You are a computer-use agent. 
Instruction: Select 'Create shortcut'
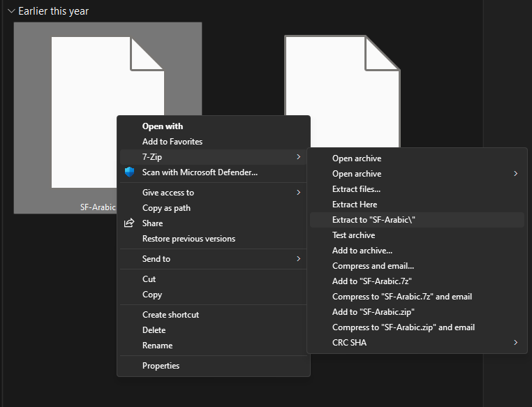[214, 315]
